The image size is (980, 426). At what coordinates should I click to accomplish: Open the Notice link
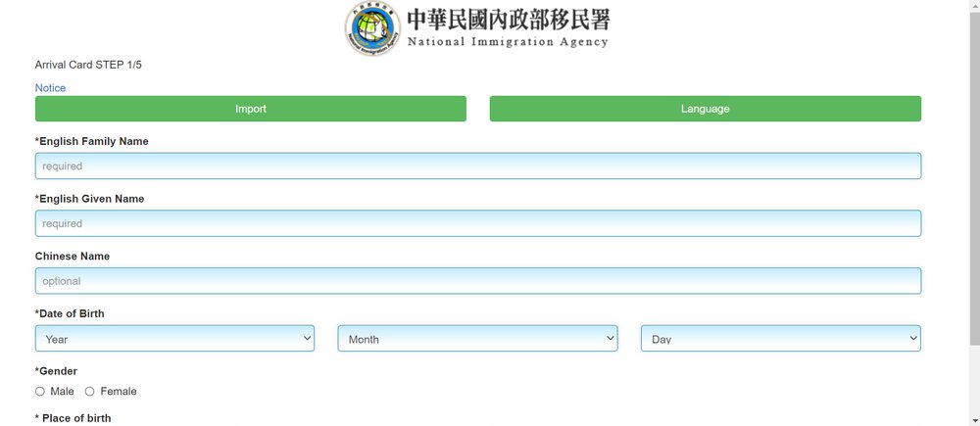50,88
